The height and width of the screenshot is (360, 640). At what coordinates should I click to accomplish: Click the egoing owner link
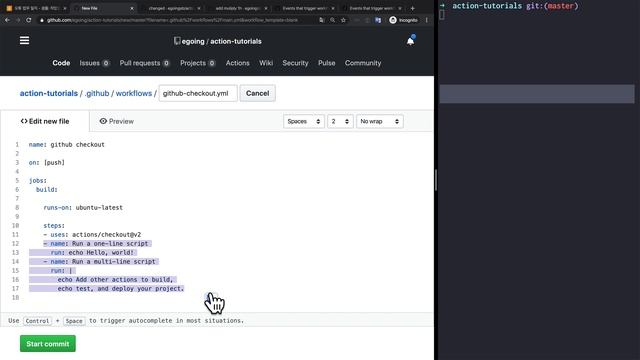coord(193,41)
